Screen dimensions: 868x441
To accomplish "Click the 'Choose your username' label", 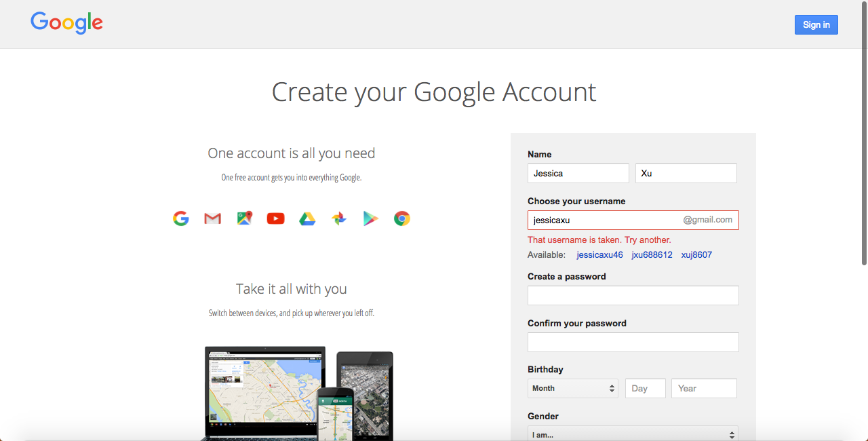I will [x=576, y=201].
